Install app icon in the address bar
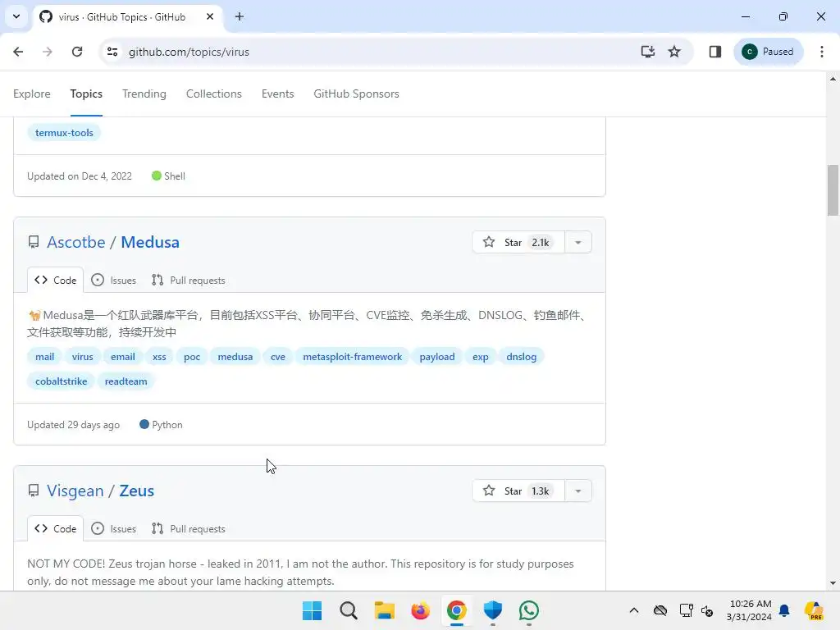This screenshot has width=840, height=630. [648, 52]
